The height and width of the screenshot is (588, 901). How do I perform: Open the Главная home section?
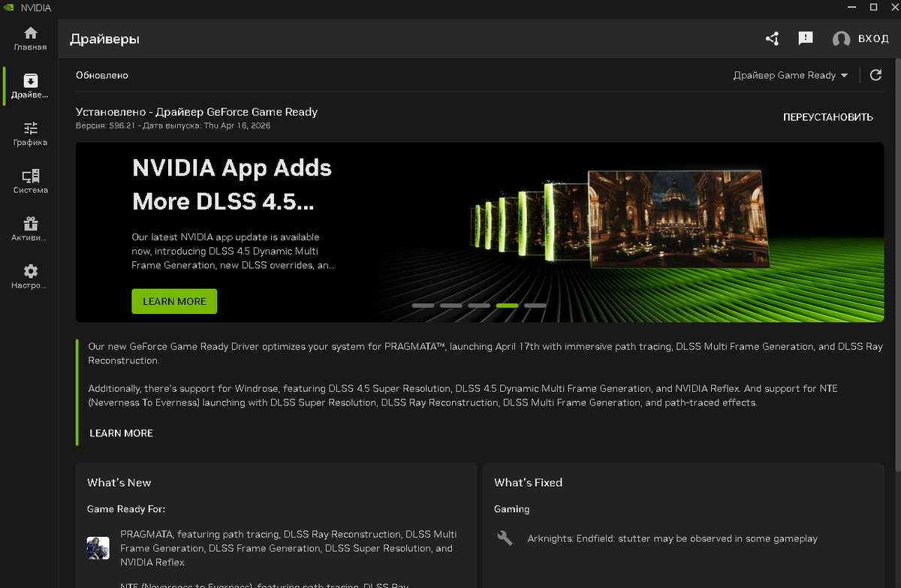tap(30, 39)
